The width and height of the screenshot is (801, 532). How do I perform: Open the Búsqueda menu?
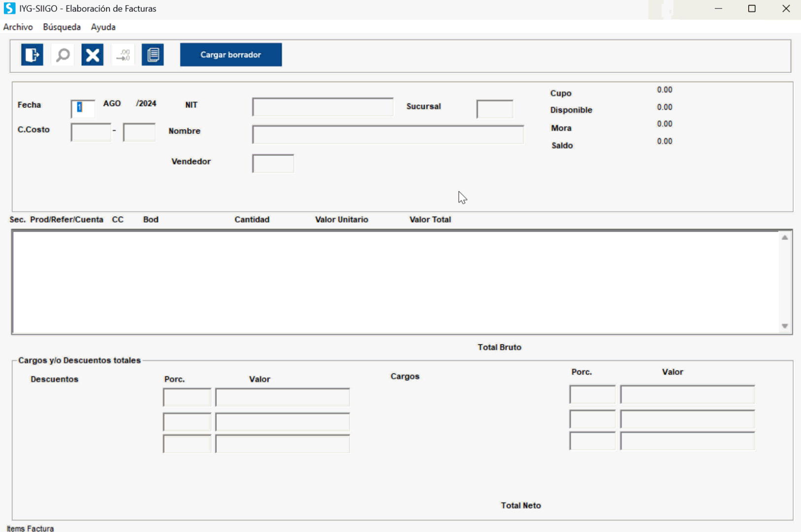point(62,27)
